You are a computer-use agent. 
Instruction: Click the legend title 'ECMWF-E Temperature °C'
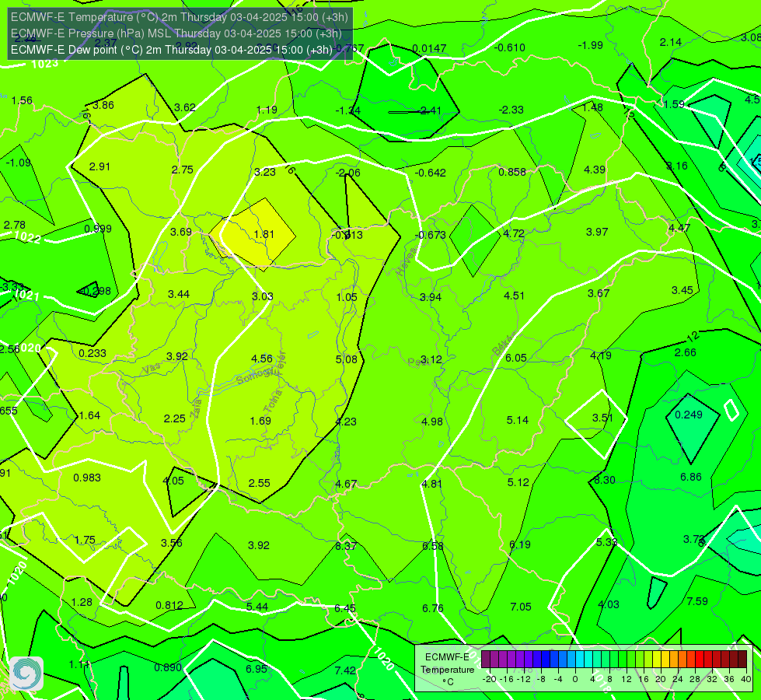pos(448,670)
